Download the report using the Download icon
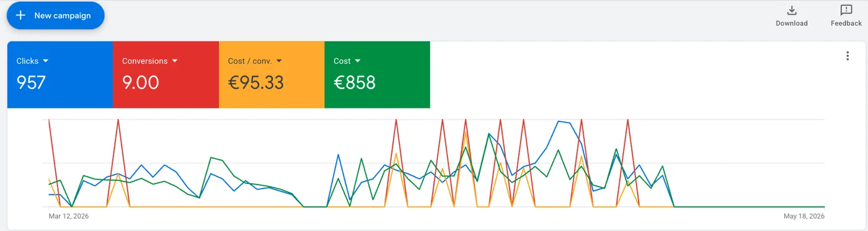This screenshot has width=868, height=231. tap(792, 11)
